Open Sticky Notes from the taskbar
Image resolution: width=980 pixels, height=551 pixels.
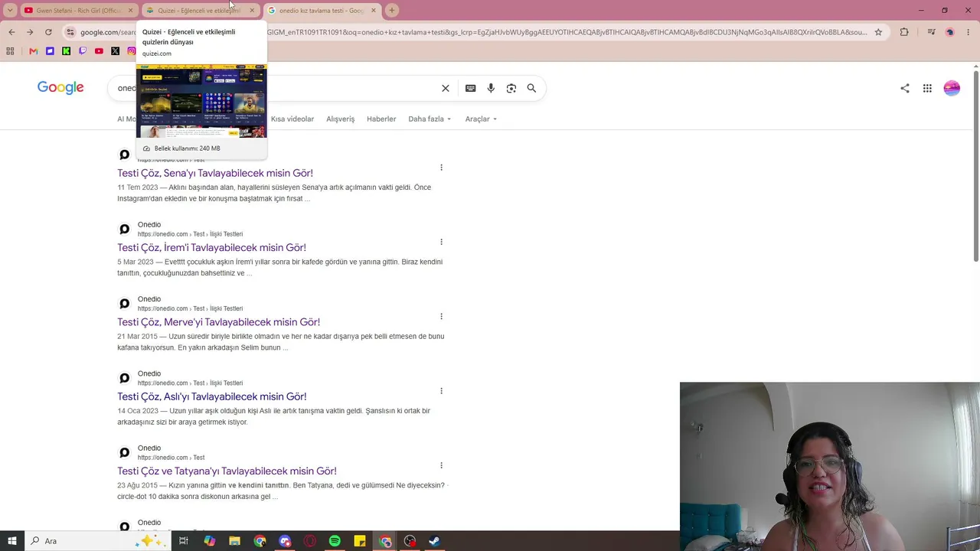click(x=360, y=541)
